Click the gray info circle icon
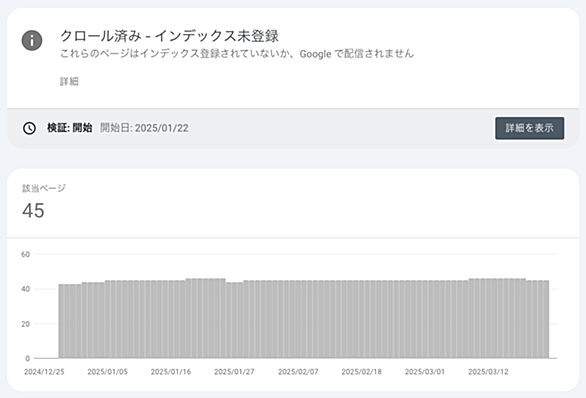Image resolution: width=586 pixels, height=398 pixels. (x=32, y=40)
